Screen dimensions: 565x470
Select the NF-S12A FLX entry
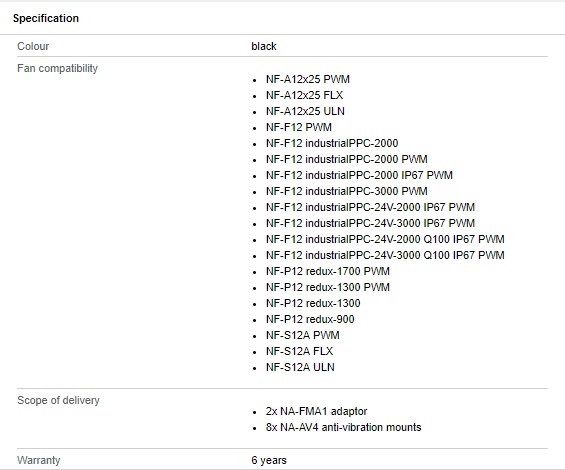click(x=299, y=351)
